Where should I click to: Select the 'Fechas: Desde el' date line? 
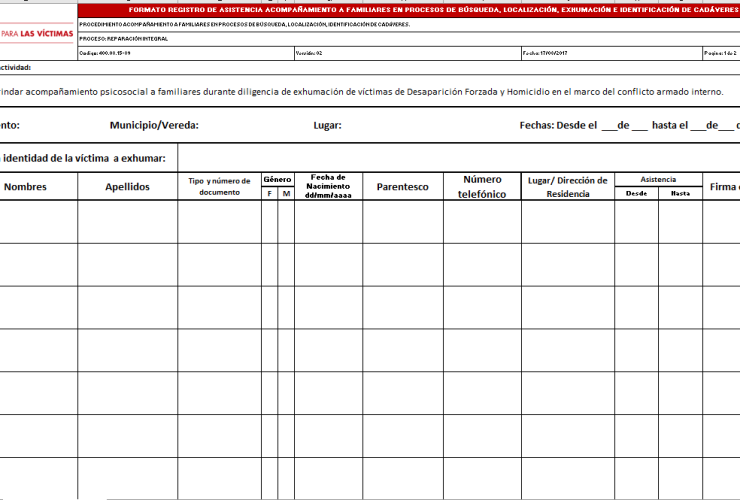pyautogui.click(x=630, y=125)
